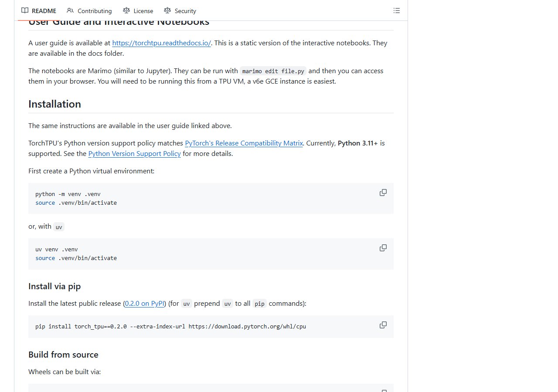This screenshot has width=558, height=392.
Task: Click 'First create a Python virtual environment:' text
Action: tap(91, 171)
